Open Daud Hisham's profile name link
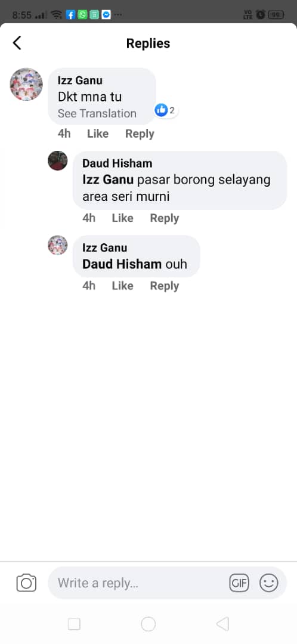 pyautogui.click(x=117, y=163)
